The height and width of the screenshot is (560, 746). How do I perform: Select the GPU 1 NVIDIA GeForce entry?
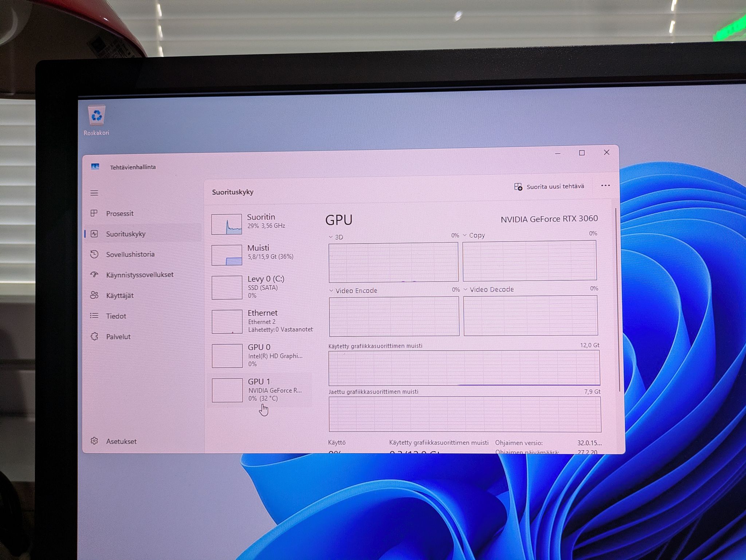262,390
